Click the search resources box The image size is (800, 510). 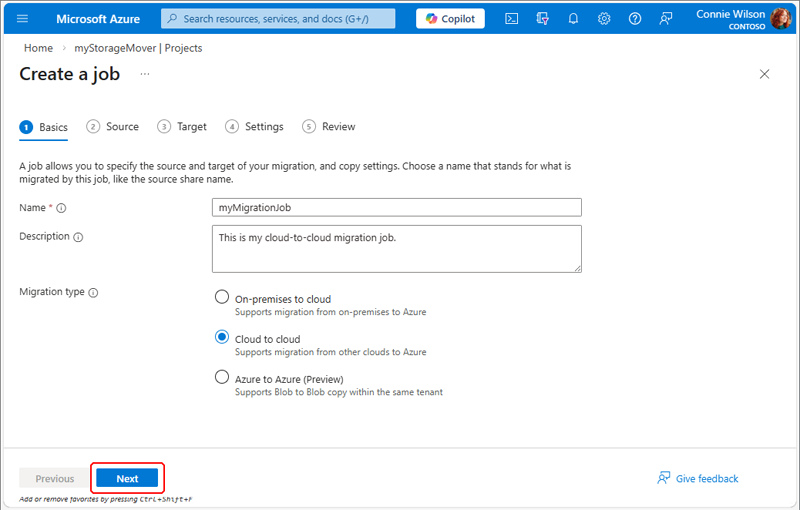[278, 19]
